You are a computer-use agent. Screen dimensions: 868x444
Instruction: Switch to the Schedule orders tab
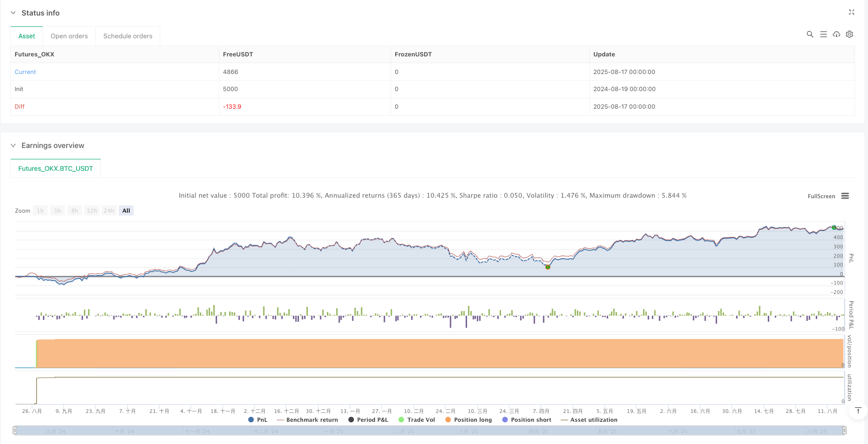coord(128,36)
